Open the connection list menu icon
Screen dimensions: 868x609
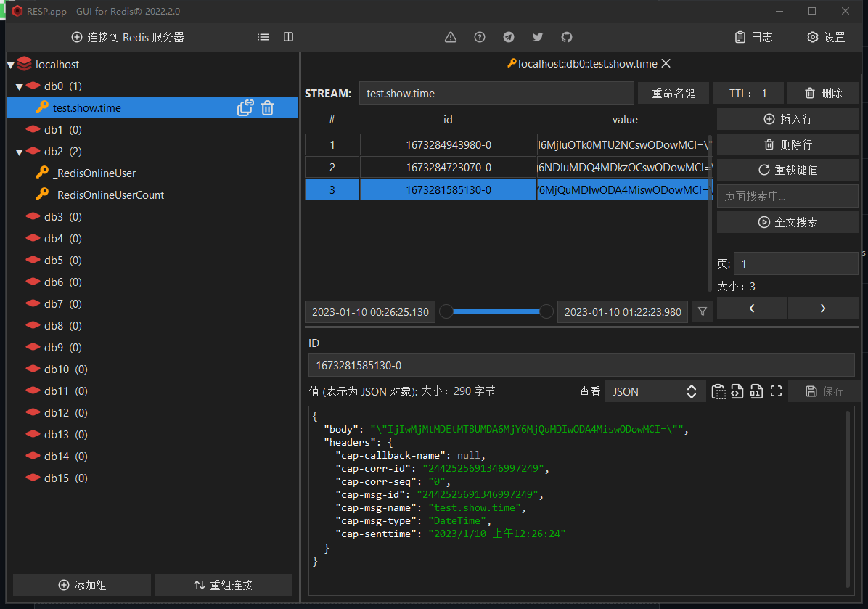point(263,37)
